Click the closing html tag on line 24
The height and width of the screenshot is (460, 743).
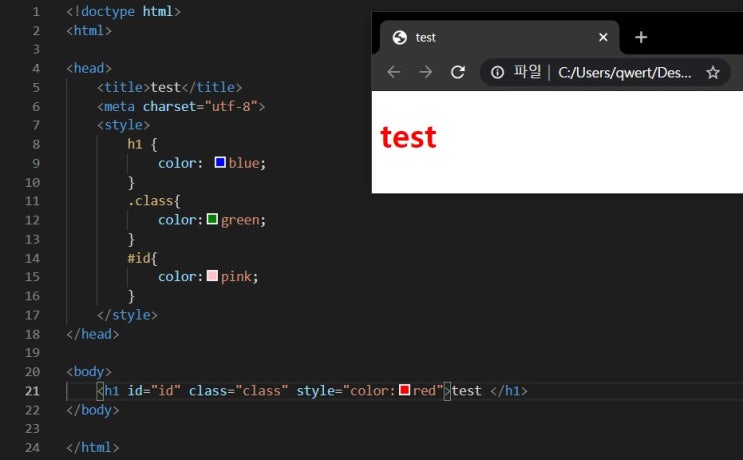(93, 448)
